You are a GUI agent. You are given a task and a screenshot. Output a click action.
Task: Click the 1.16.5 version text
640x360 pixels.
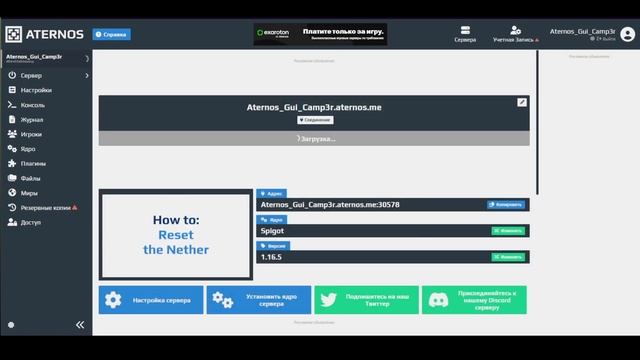(271, 257)
